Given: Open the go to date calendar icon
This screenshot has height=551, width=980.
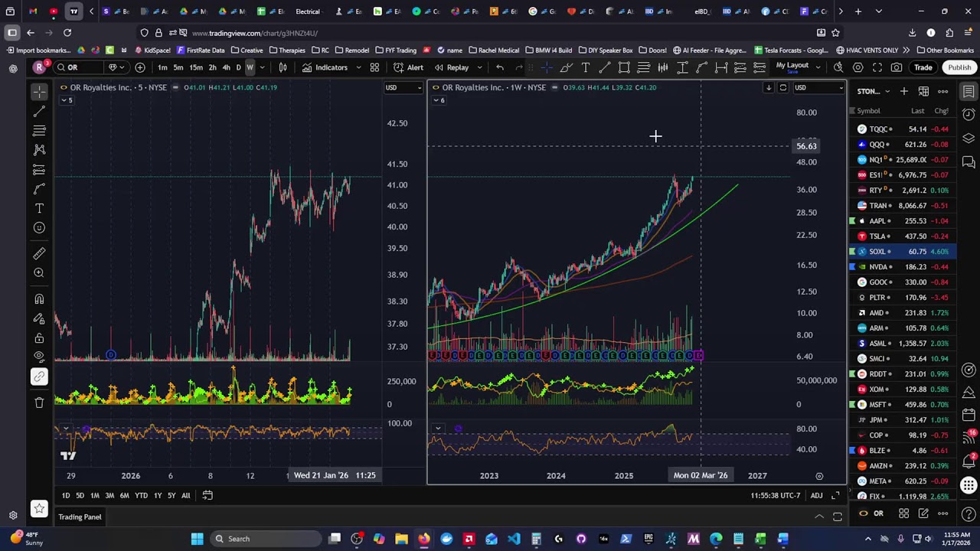Looking at the screenshot, I should click(207, 495).
